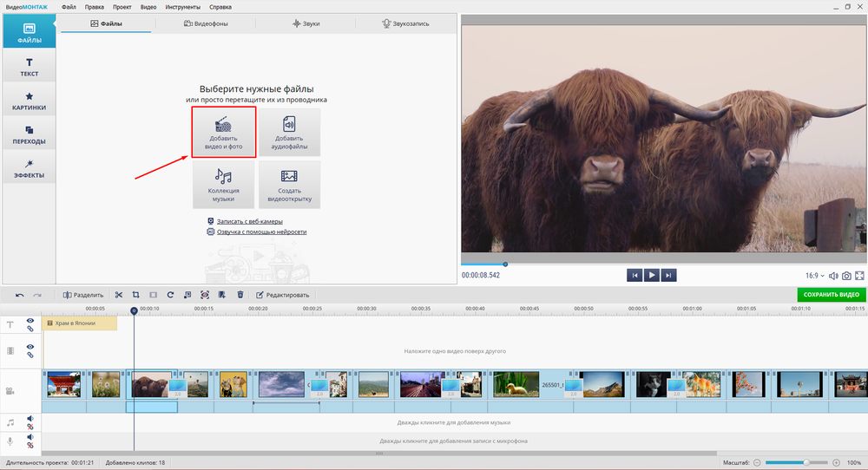Open the Проект menu

tap(121, 6)
